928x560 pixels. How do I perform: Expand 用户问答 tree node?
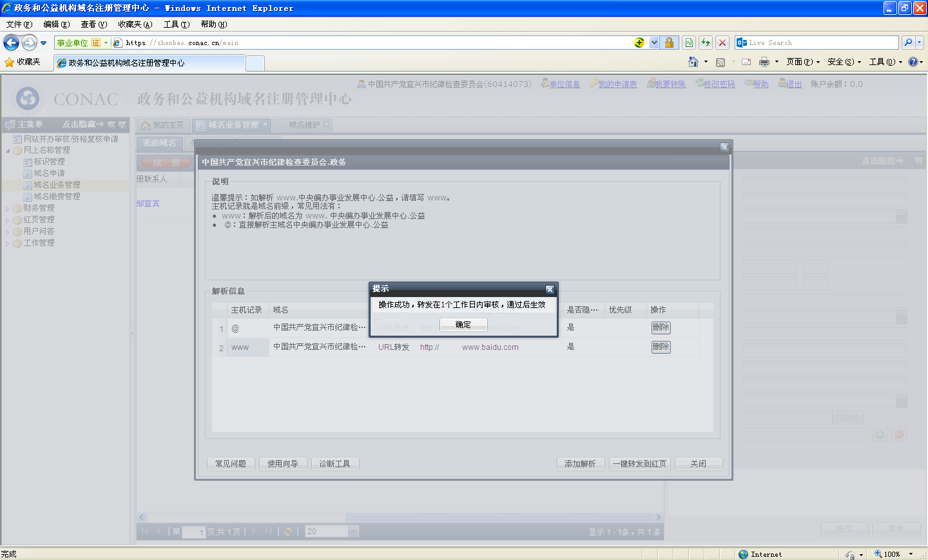click(x=8, y=231)
